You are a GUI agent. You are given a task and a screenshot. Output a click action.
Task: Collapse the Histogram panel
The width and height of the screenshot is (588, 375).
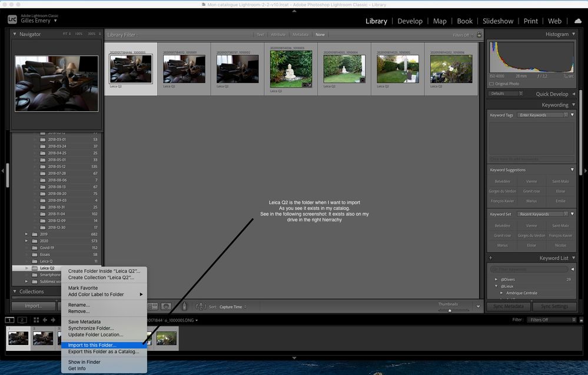click(574, 34)
